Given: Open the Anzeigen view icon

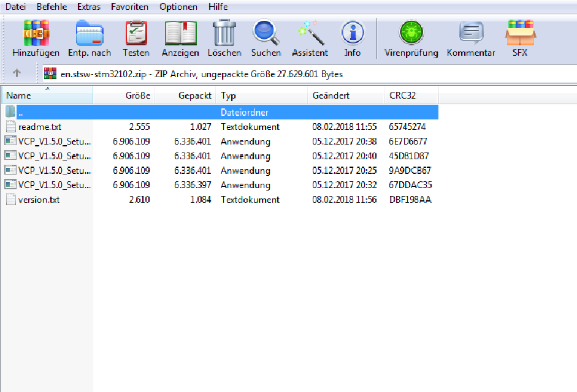Looking at the screenshot, I should click(180, 38).
